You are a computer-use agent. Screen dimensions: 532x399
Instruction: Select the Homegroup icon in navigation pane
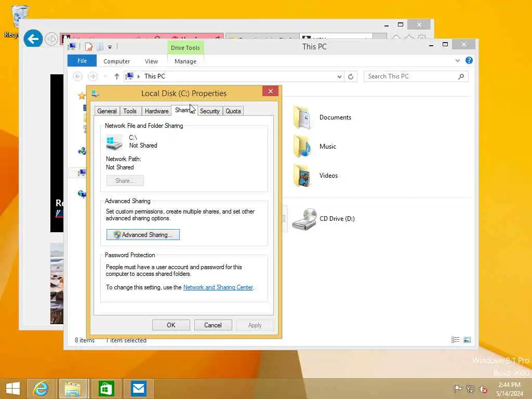coord(82,151)
